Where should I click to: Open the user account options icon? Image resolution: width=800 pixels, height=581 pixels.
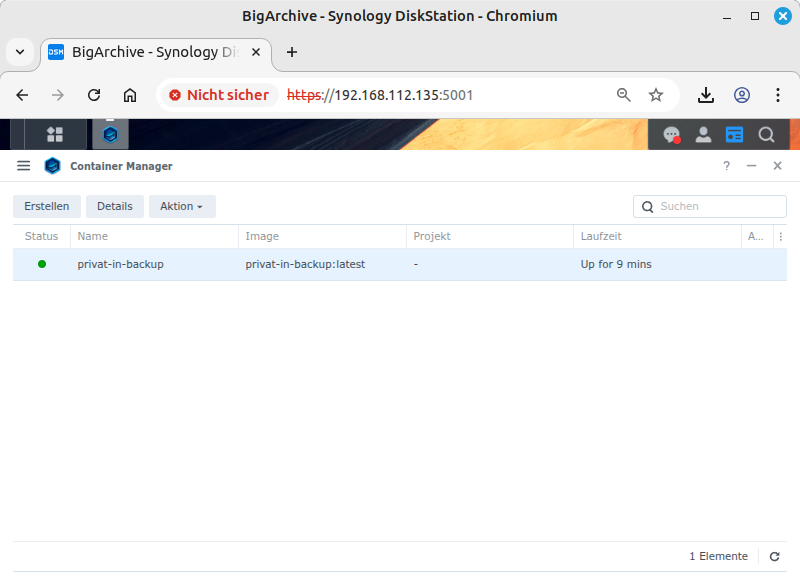click(x=704, y=134)
